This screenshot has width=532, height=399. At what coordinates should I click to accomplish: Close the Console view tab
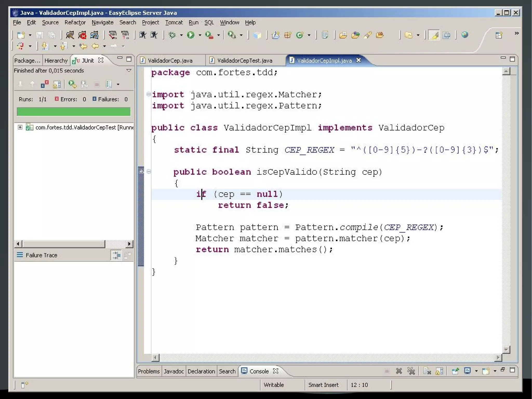pyautogui.click(x=276, y=371)
